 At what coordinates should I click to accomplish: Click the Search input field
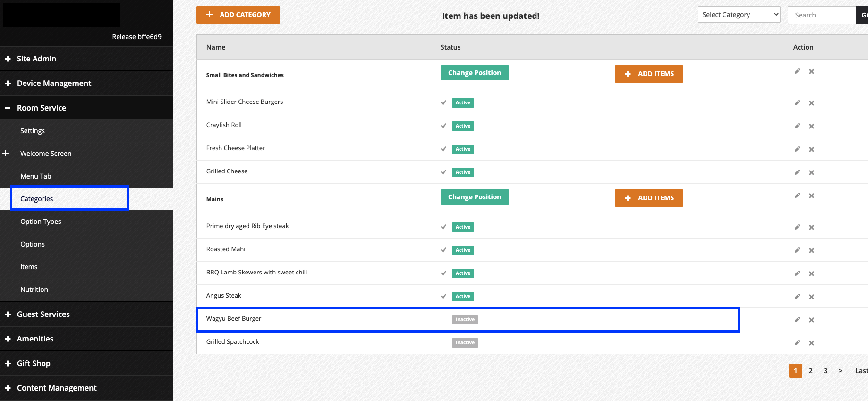click(822, 15)
